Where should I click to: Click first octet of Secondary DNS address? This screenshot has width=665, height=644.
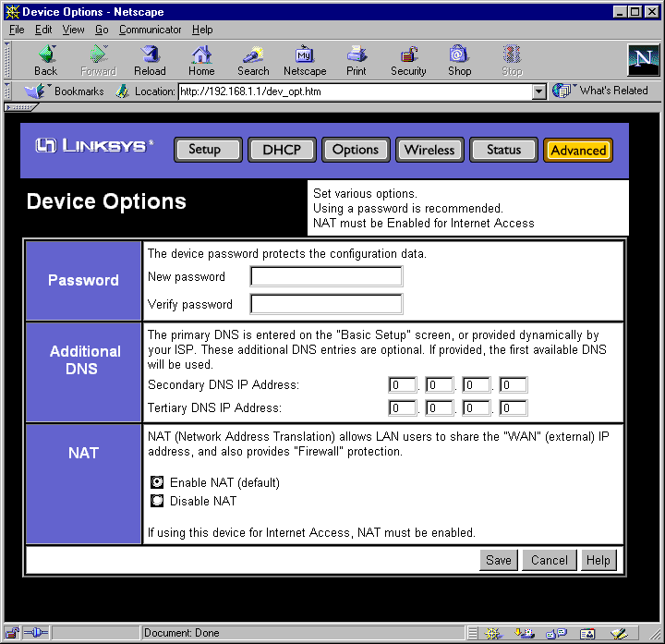pos(402,384)
